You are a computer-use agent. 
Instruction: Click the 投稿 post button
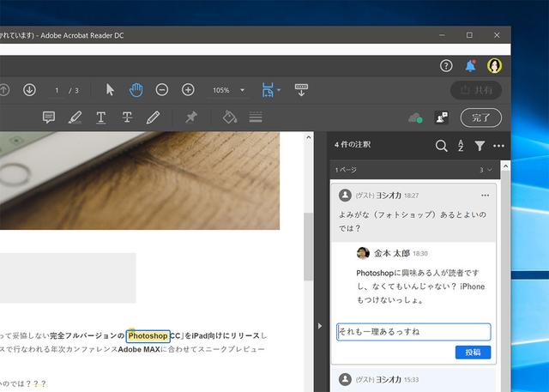tap(473, 352)
